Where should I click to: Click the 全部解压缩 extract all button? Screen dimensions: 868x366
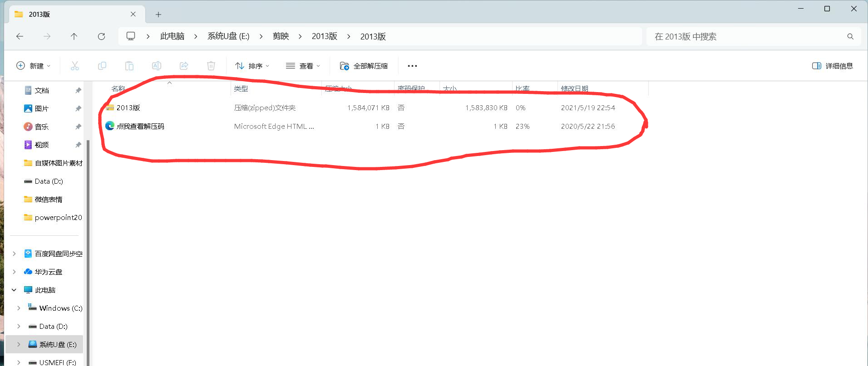(364, 66)
